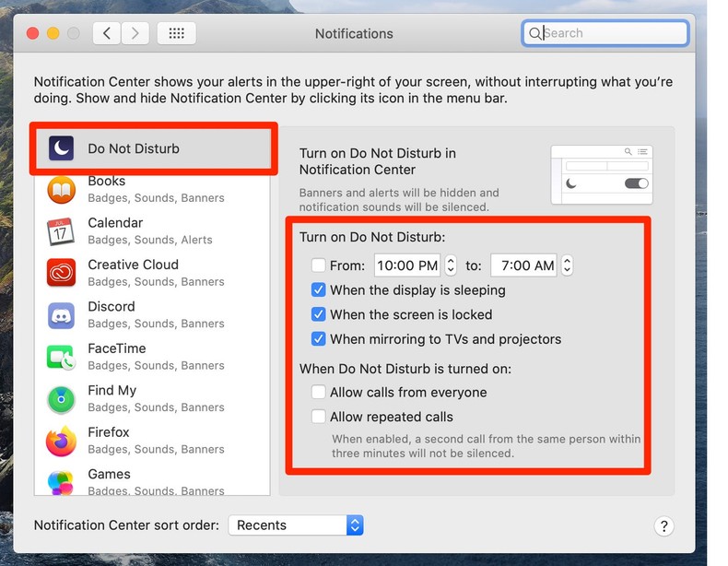Click the Do Not Disturb moon icon
The image size is (728, 566).
(x=62, y=148)
